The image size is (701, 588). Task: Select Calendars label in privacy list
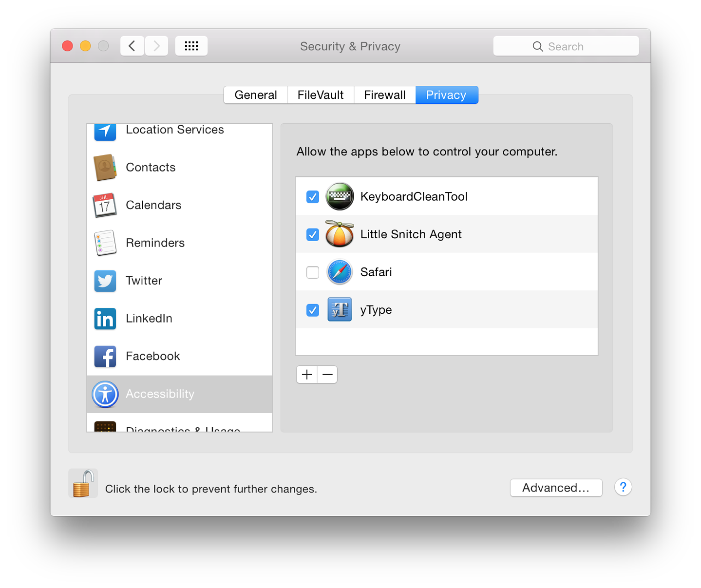click(x=153, y=205)
